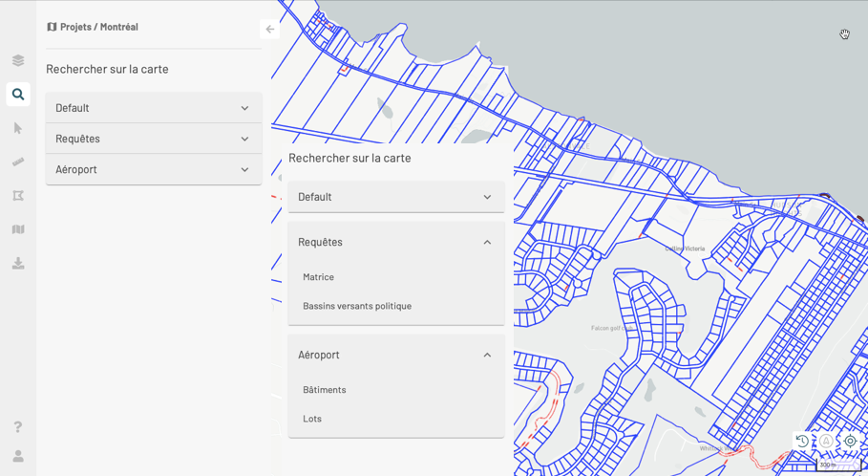Select the Matrice query
868x476 pixels.
click(x=319, y=277)
